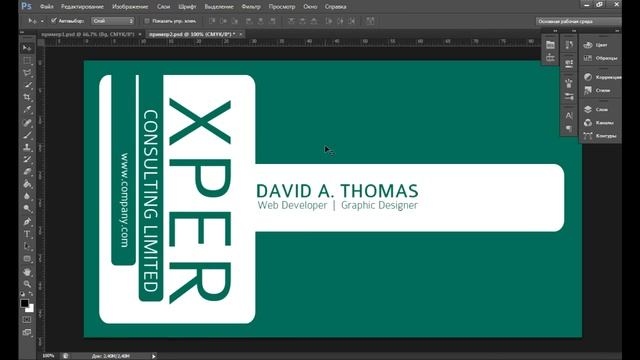Open the Редактирование menu

click(82, 7)
